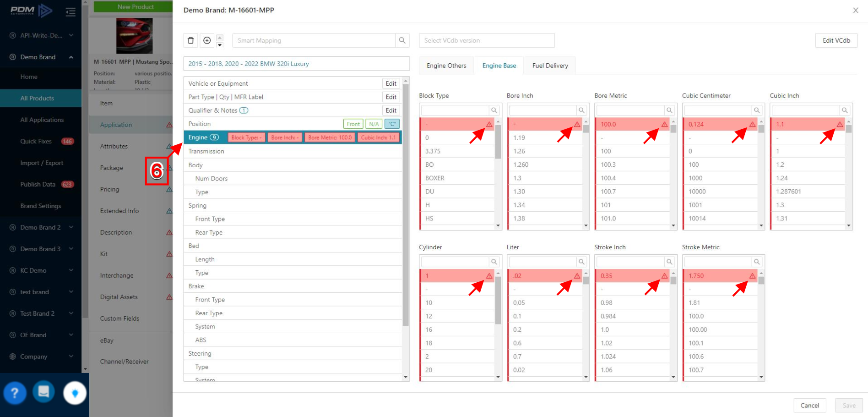Click search icon in Block Type list
The width and height of the screenshot is (868, 417).
tap(494, 110)
